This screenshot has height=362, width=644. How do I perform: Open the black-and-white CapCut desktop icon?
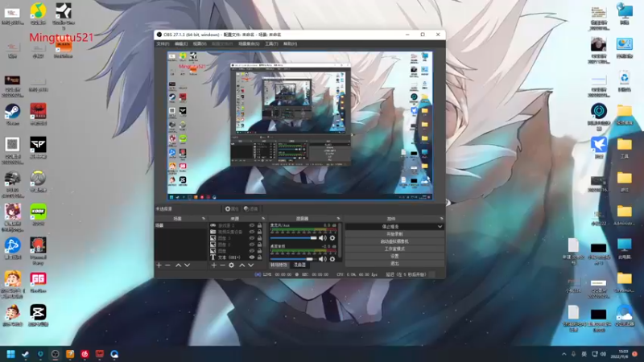click(38, 315)
